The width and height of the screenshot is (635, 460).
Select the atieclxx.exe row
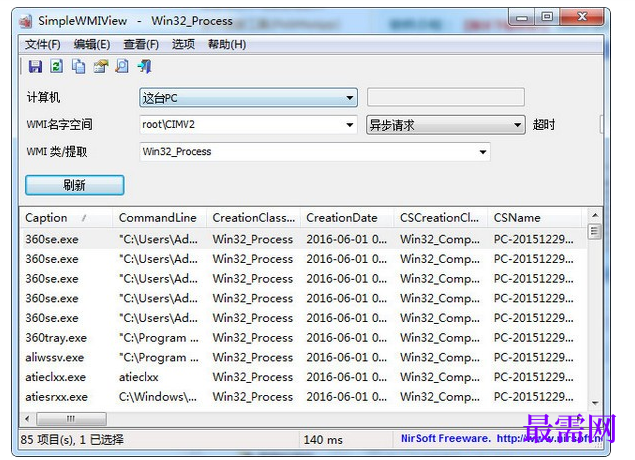coord(303,377)
